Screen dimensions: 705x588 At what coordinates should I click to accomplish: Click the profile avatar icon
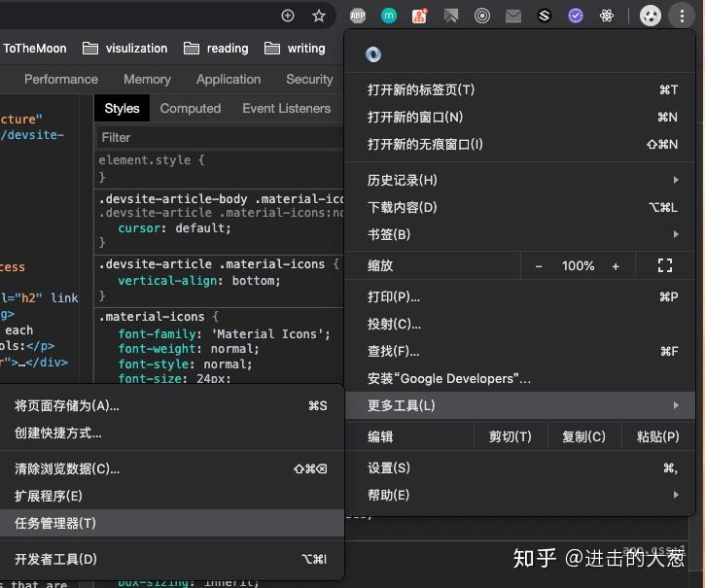(x=651, y=16)
